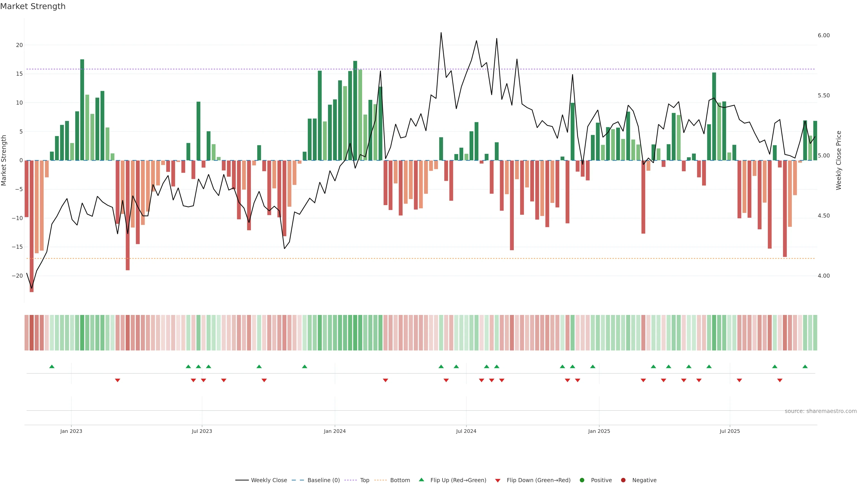Click the Jul 2025 axis label
This screenshot has width=868, height=488.
729,431
